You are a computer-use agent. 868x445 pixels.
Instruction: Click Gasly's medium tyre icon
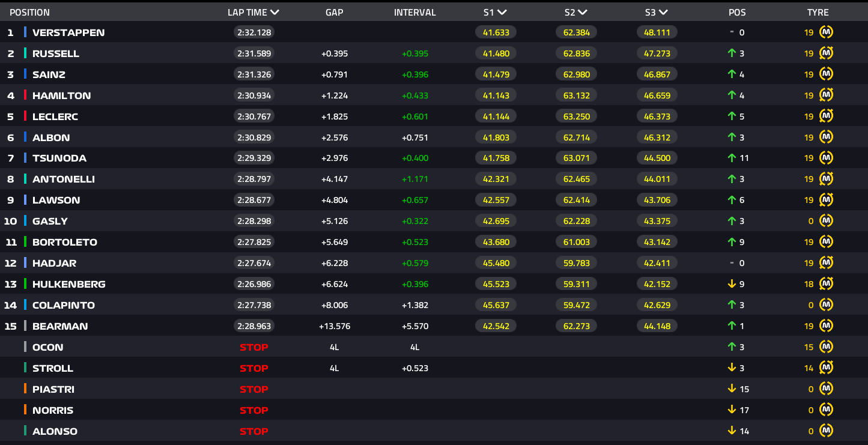pyautogui.click(x=827, y=221)
